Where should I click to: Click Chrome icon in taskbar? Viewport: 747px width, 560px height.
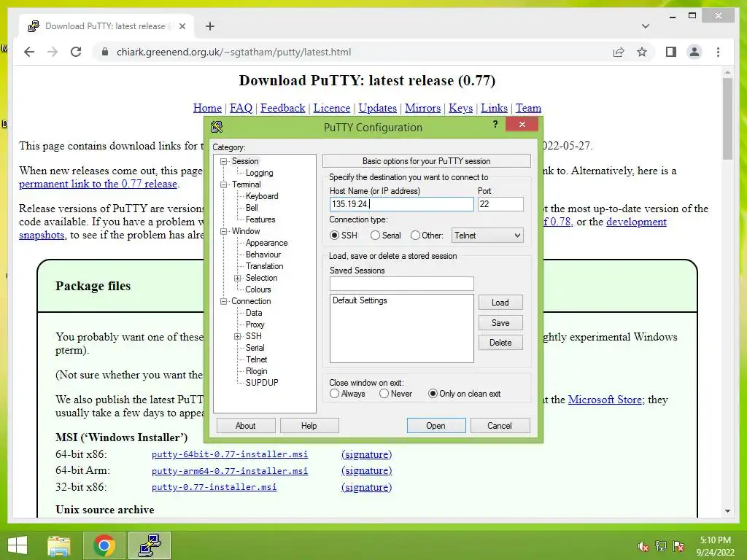pyautogui.click(x=104, y=545)
